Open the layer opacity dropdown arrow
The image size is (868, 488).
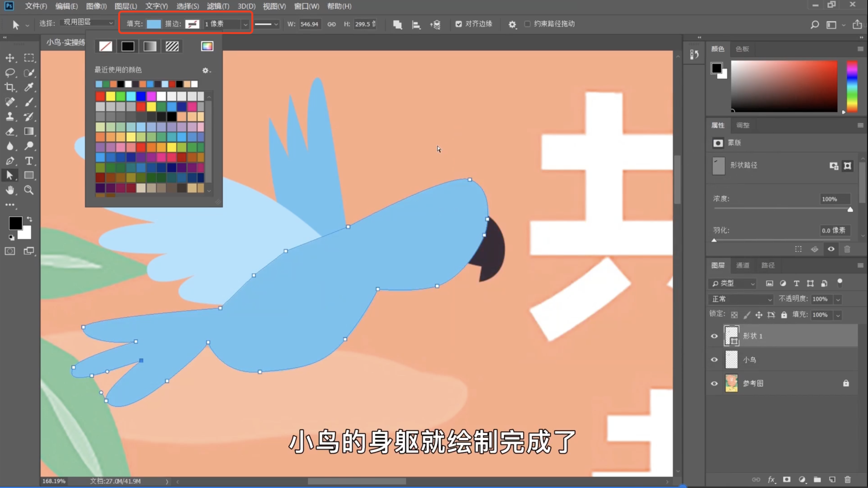[838, 299]
